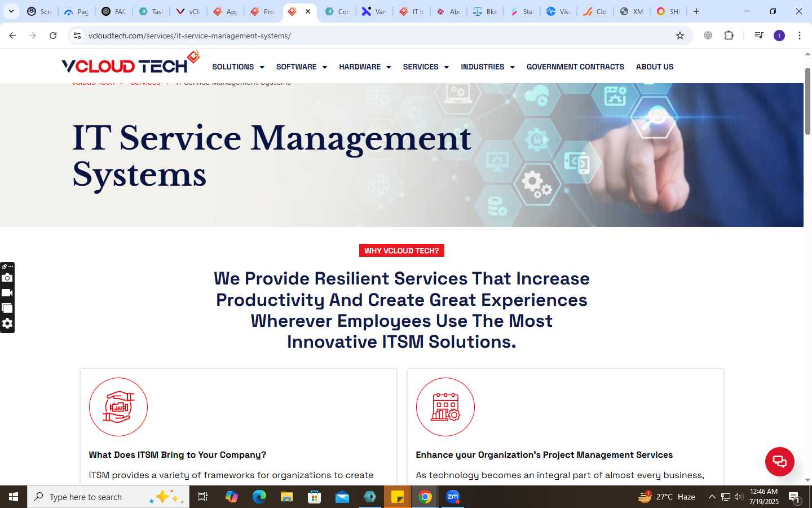Close the active browser tab
The image size is (812, 508).
click(x=308, y=11)
